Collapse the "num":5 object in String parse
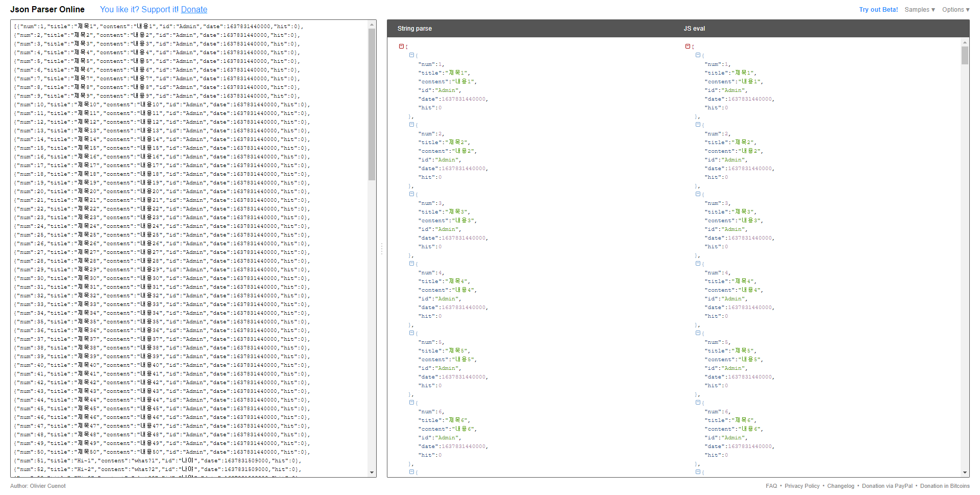Image resolution: width=980 pixels, height=495 pixels. click(x=411, y=333)
